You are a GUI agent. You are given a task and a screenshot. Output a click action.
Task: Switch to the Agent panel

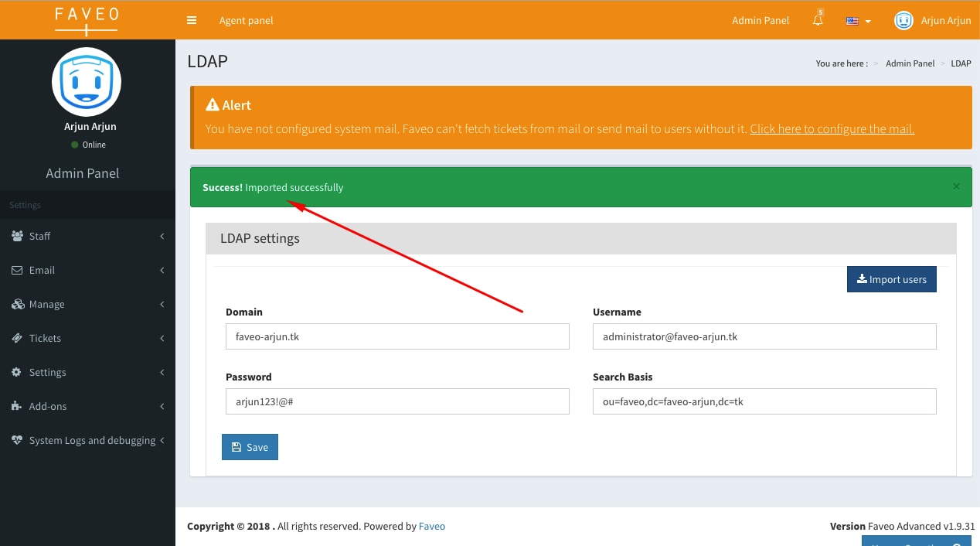246,20
